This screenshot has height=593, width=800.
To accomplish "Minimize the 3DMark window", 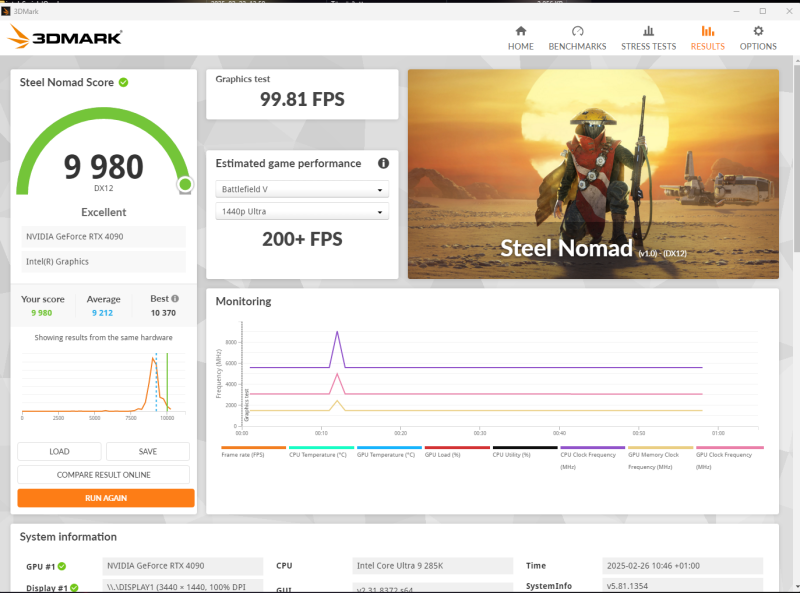I will [x=736, y=11].
